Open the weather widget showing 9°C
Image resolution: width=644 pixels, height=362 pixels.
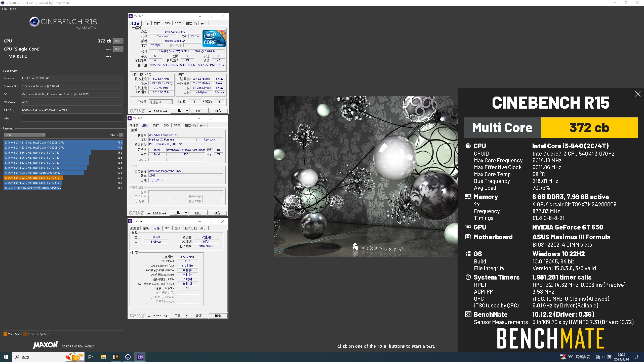[x=575, y=357]
